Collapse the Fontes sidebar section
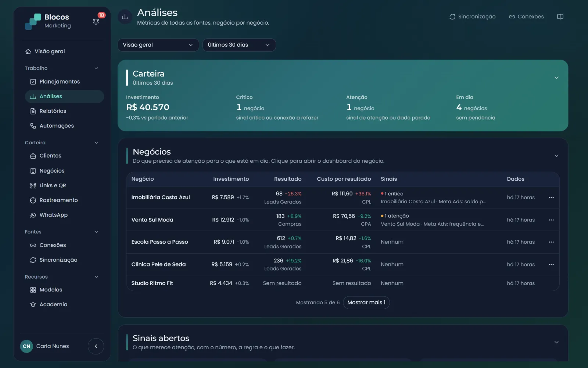The image size is (588, 368). pos(96,232)
